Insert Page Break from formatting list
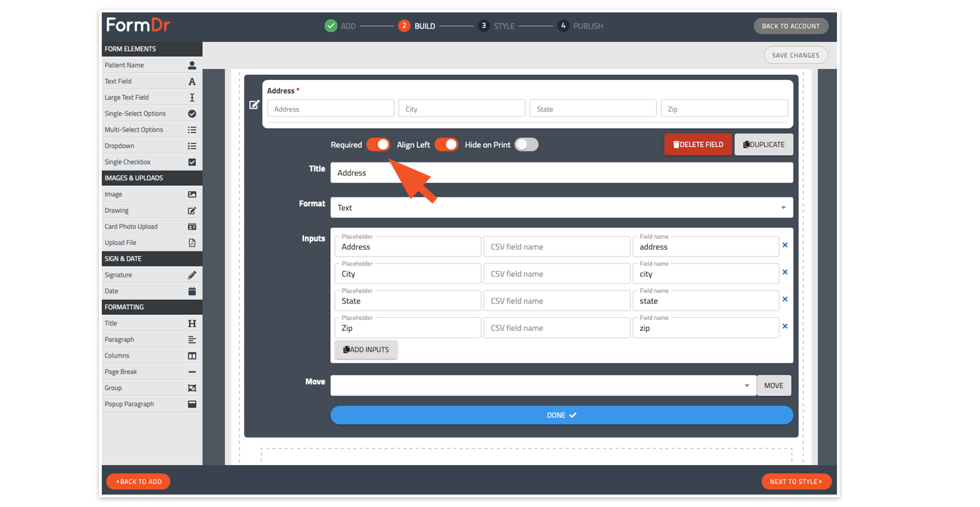Viewport: 980px width, 507px height. (x=152, y=371)
